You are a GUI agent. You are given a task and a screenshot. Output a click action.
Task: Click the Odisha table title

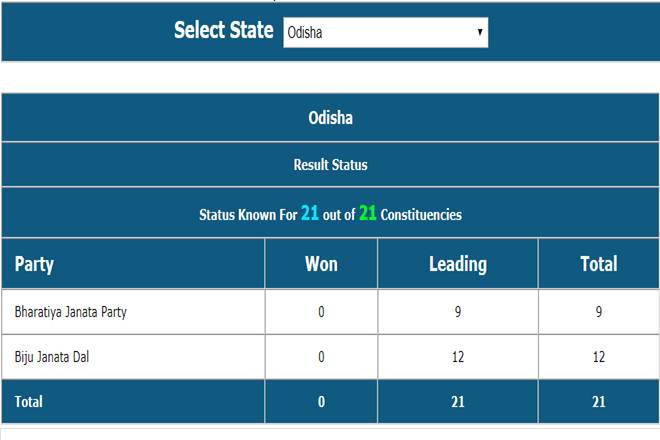point(330,118)
